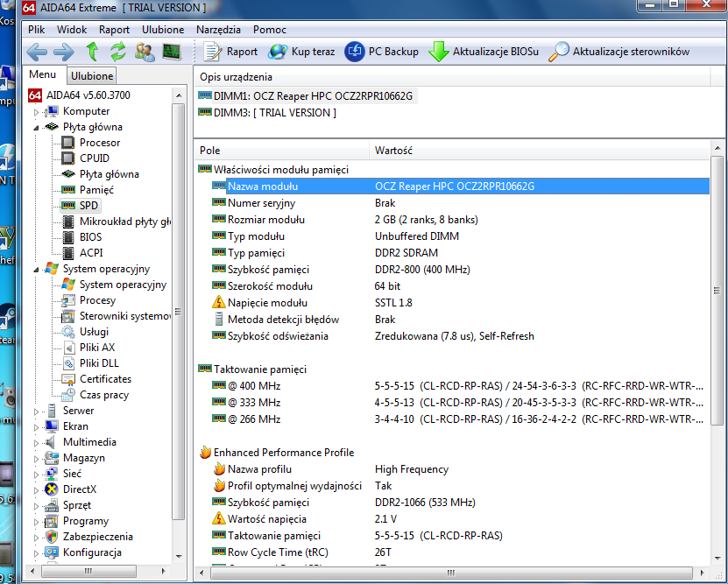Expand the Multimedia tree node
Screen dimensions: 728x584
36,443
